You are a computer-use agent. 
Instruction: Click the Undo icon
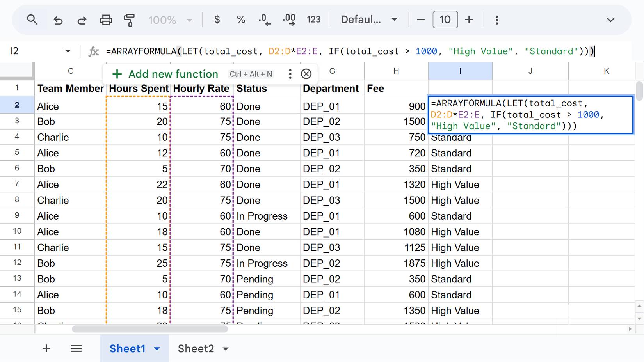click(x=58, y=20)
